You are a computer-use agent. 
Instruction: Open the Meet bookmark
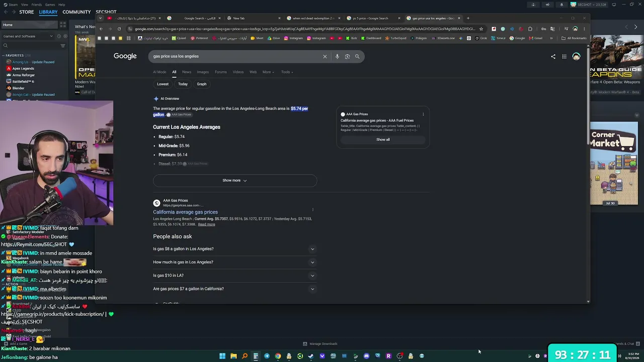click(x=257, y=38)
